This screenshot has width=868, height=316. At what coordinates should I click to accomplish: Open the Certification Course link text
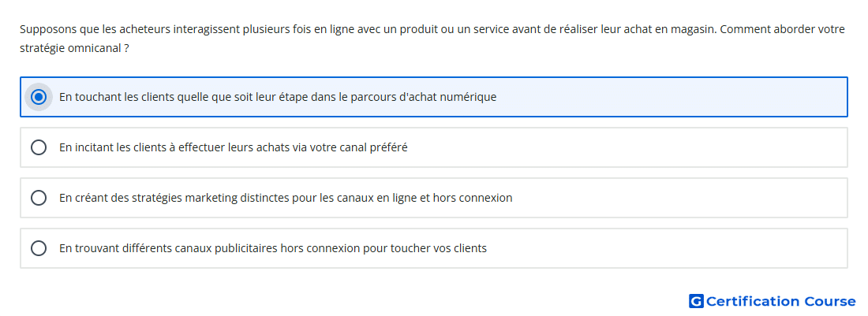click(x=780, y=301)
